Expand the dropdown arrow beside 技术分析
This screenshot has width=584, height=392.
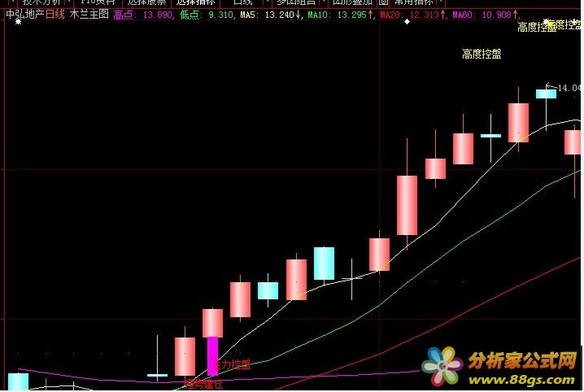(68, 2)
